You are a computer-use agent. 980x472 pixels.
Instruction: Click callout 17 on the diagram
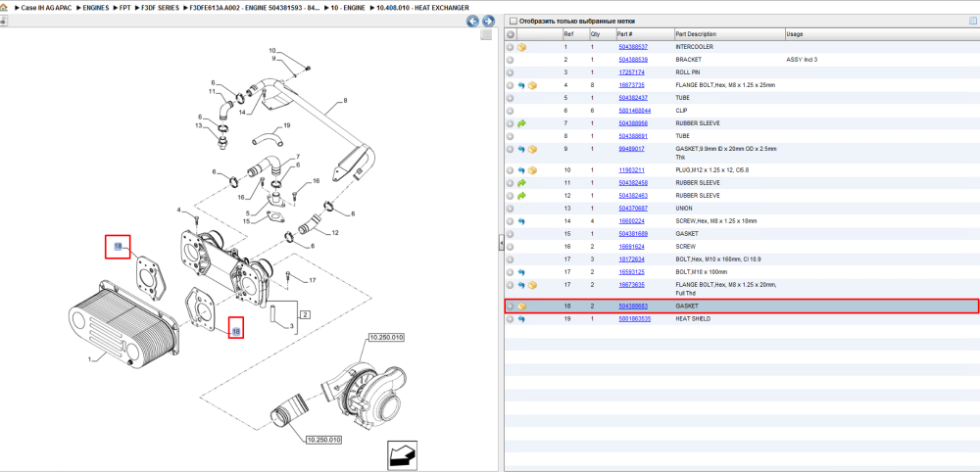[313, 281]
